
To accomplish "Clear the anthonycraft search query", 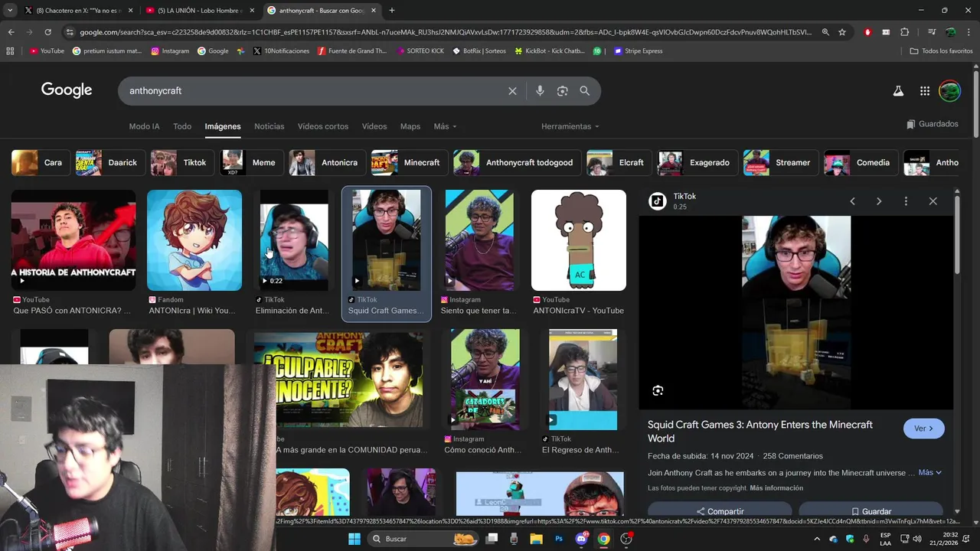I will 512,91.
